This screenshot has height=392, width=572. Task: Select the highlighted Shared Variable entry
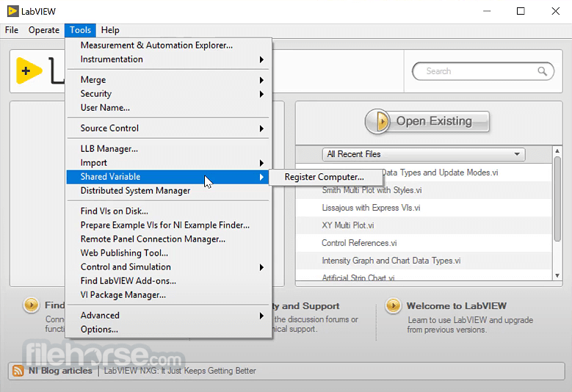(x=168, y=177)
